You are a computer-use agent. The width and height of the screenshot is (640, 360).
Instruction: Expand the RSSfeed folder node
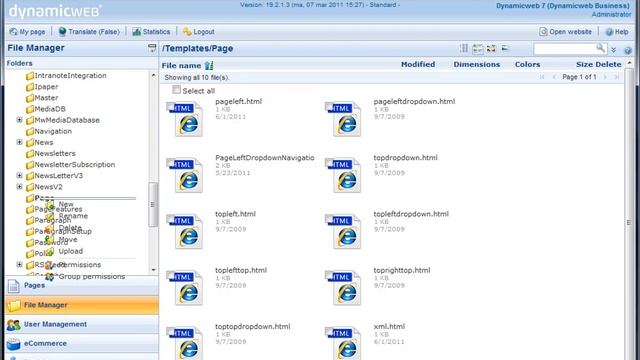19,264
